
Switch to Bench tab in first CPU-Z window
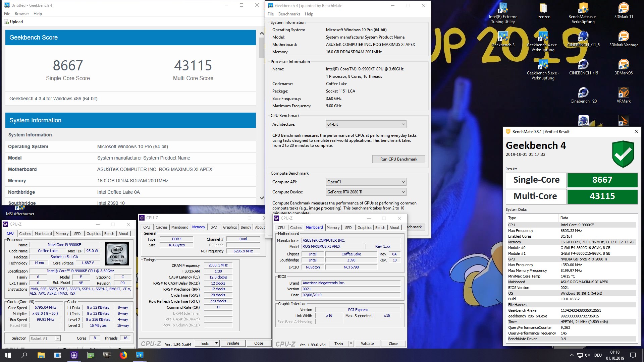(x=109, y=234)
